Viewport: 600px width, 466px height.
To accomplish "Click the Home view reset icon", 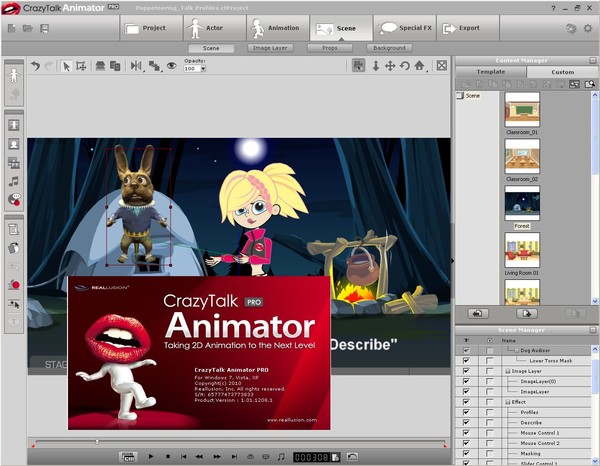I will [x=419, y=65].
